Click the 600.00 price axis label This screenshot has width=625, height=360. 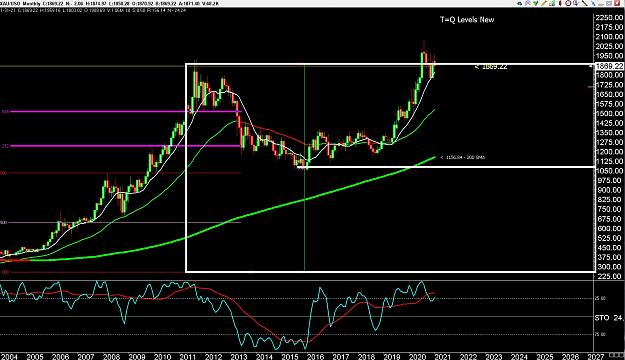click(x=609, y=228)
